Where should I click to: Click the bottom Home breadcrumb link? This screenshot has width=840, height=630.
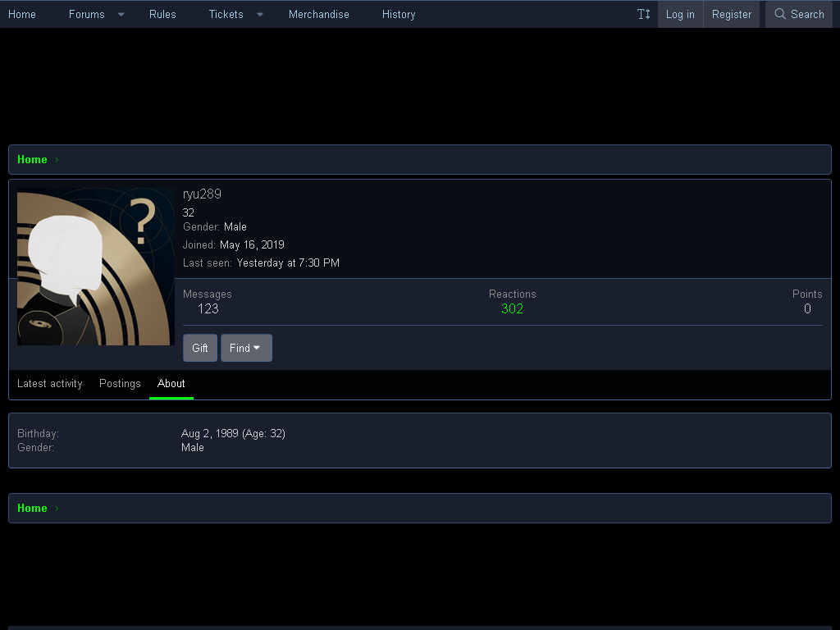click(x=32, y=508)
